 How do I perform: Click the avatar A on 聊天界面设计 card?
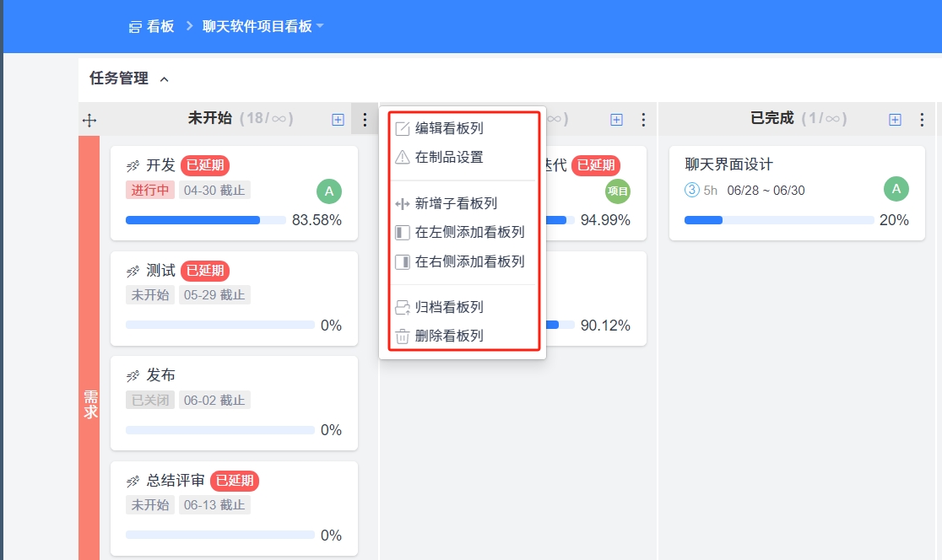pos(896,190)
